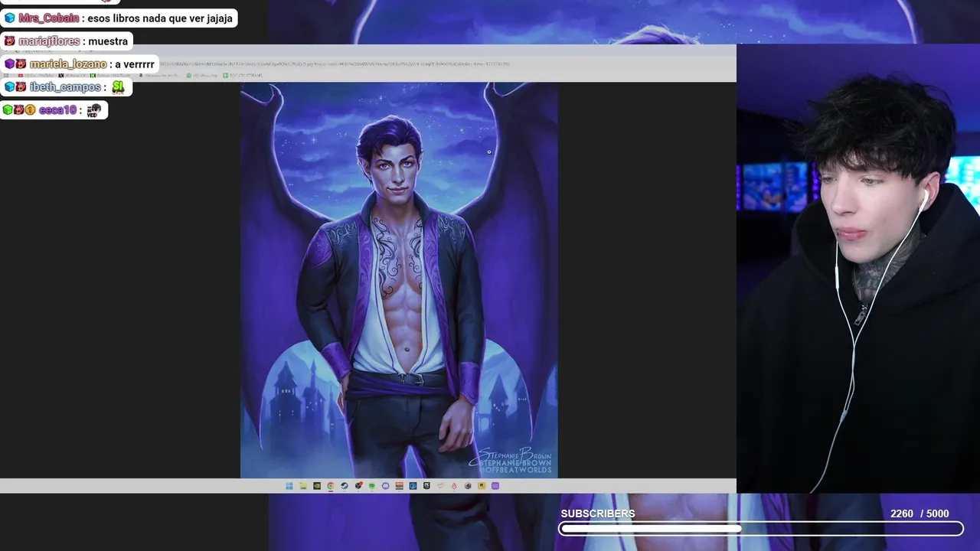The image size is (980, 551).
Task: Click the fan art image in browser
Action: click(x=399, y=280)
